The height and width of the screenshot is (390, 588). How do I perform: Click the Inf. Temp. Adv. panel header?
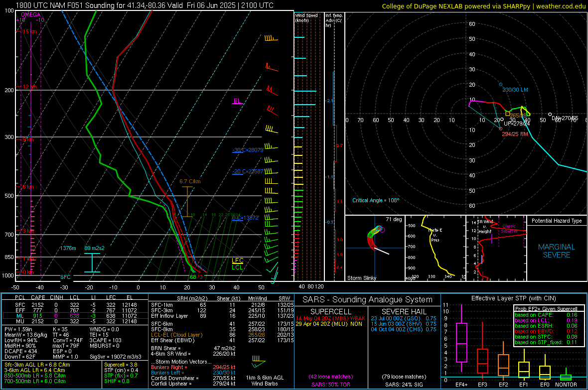pyautogui.click(x=334, y=20)
